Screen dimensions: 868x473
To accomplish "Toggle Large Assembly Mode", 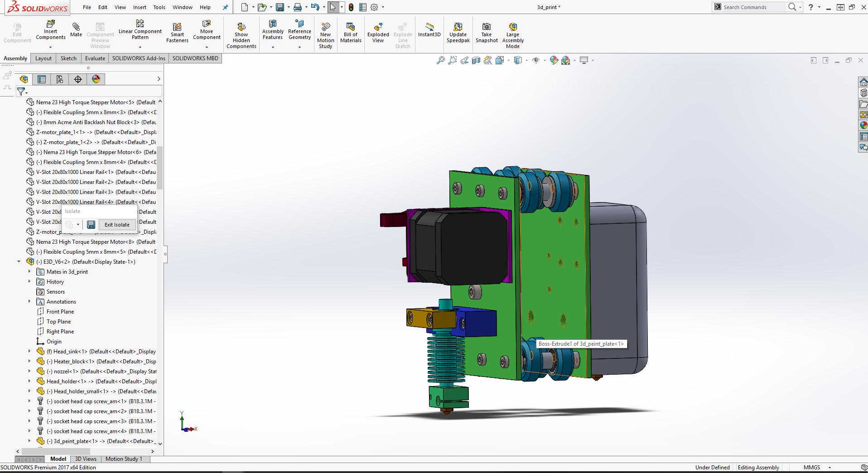I will coord(512,35).
